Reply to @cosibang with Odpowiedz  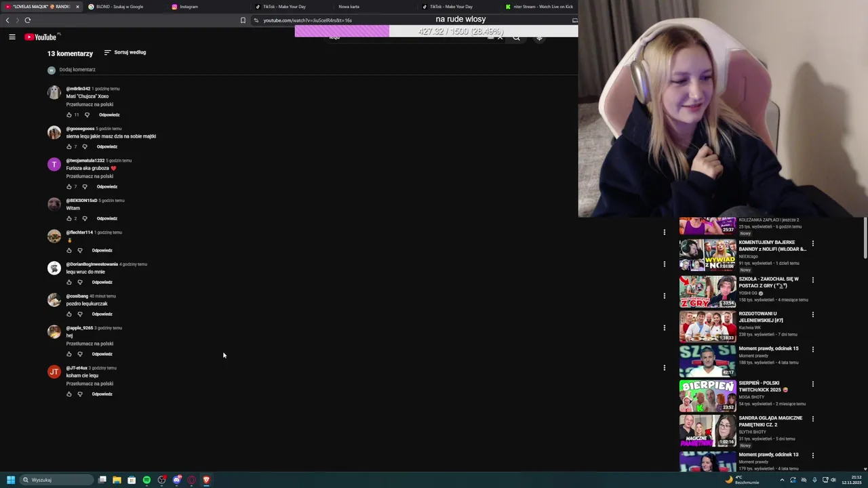click(102, 314)
